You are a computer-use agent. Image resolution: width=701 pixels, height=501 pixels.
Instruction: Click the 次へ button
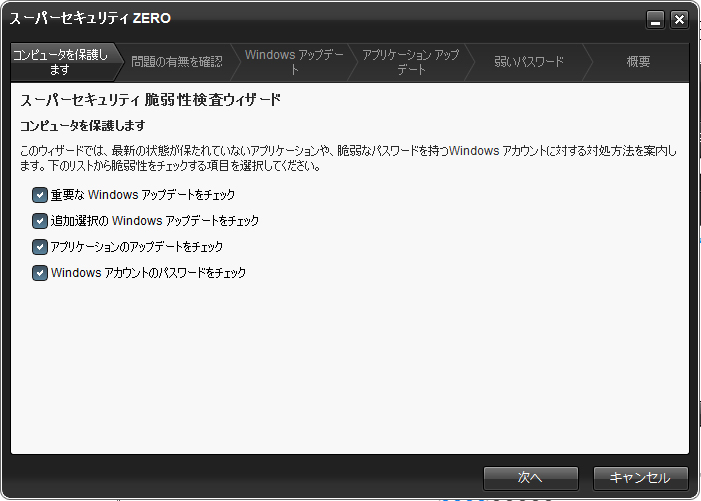531,478
